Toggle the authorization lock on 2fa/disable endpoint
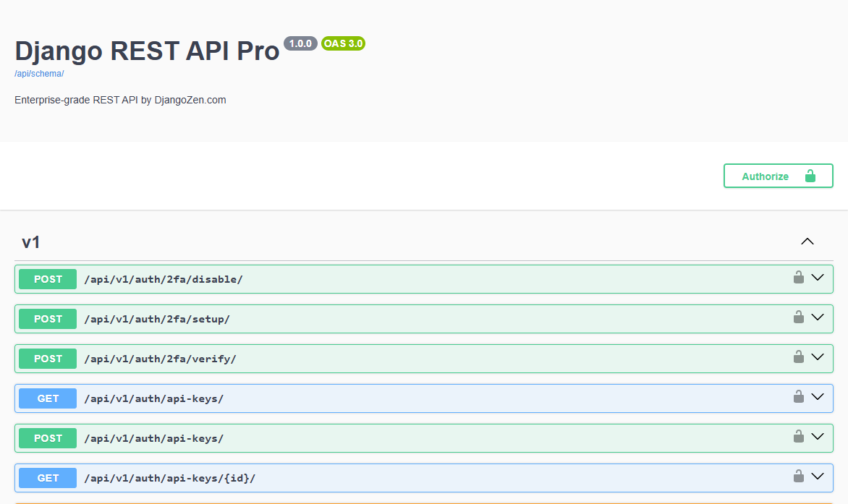The width and height of the screenshot is (848, 504). pos(799,277)
